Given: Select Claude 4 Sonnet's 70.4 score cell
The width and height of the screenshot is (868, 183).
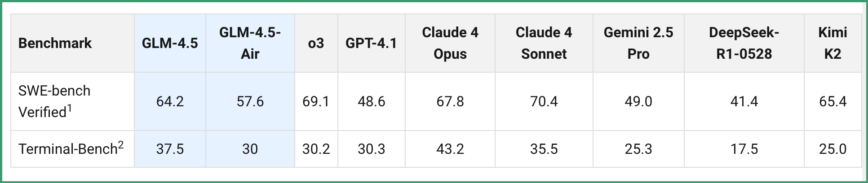Looking at the screenshot, I should point(544,101).
